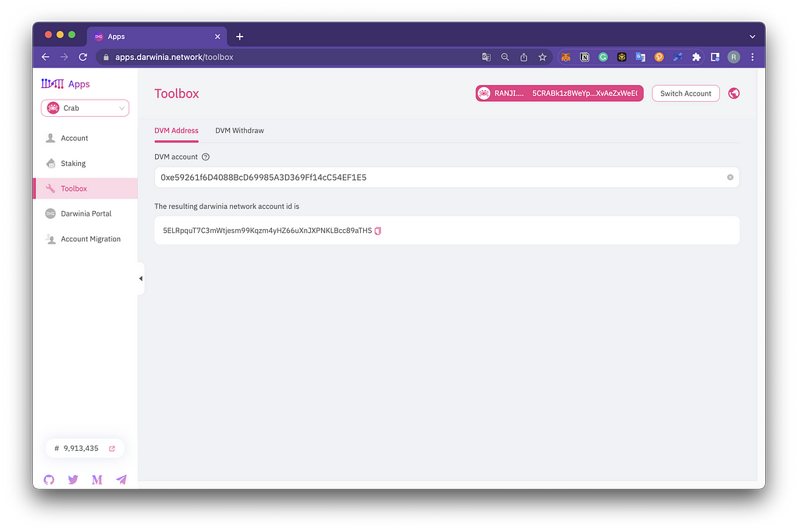Open the zoom magnifier icon
The image size is (798, 532).
coord(505,57)
